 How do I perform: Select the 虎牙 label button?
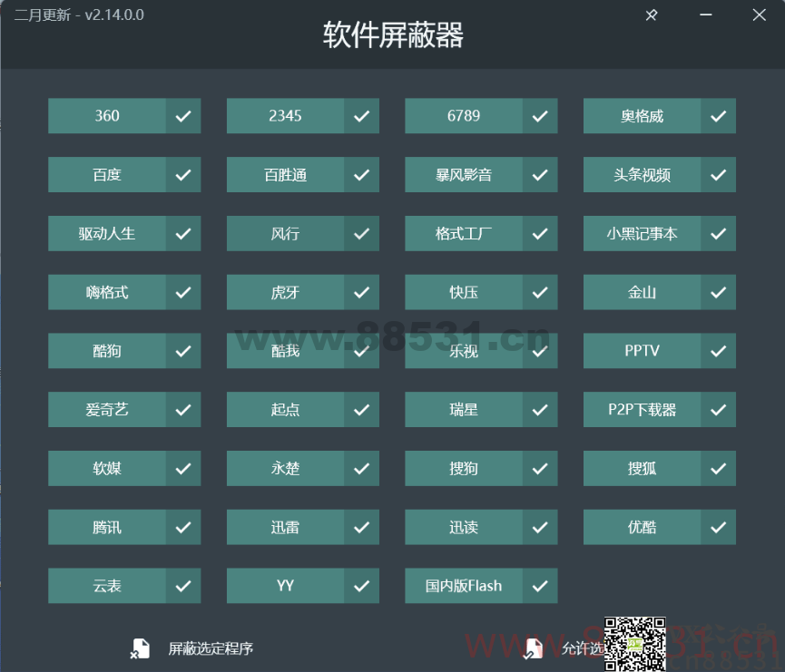tap(285, 292)
